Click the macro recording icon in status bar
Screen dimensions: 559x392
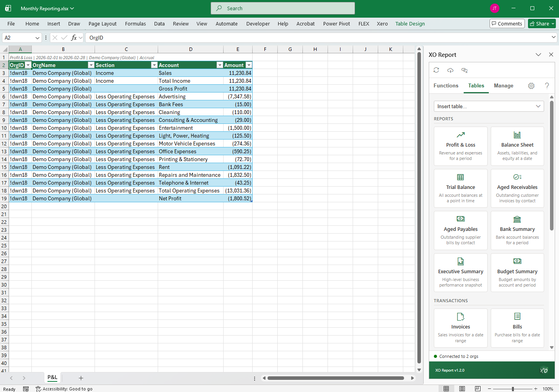(26, 389)
